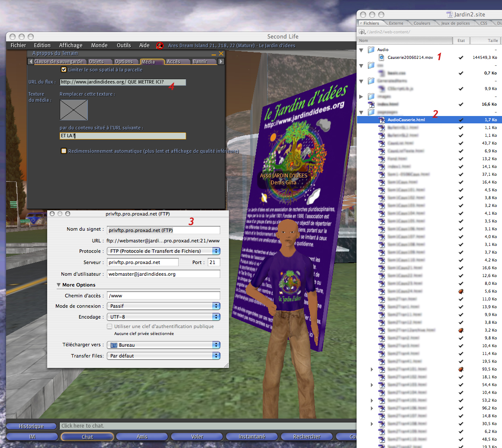Click the Causerie20060214.mov QuickTime file icon
The height and width of the screenshot is (448, 502).
click(x=381, y=57)
